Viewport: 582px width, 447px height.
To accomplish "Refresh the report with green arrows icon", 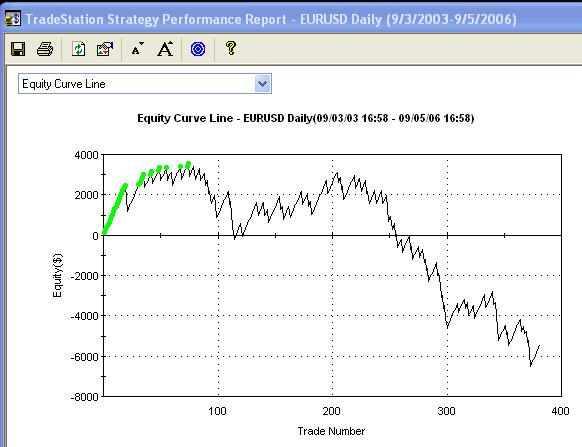I will pyautogui.click(x=78, y=49).
